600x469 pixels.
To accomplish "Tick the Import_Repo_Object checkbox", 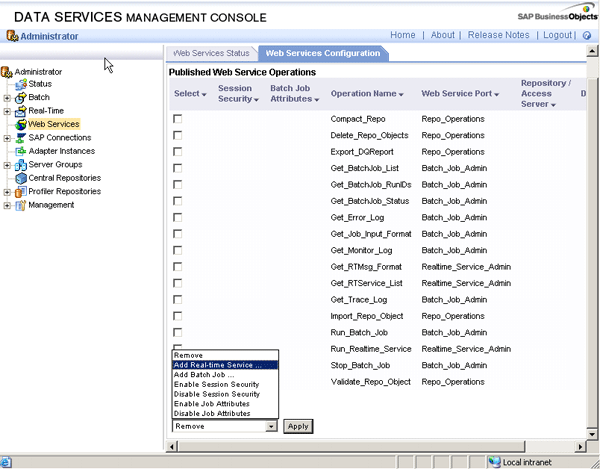I will click(178, 315).
